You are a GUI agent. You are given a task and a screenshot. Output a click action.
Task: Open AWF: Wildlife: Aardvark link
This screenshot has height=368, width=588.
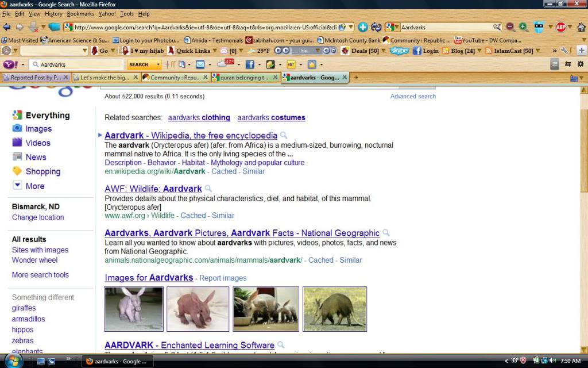coord(153,189)
